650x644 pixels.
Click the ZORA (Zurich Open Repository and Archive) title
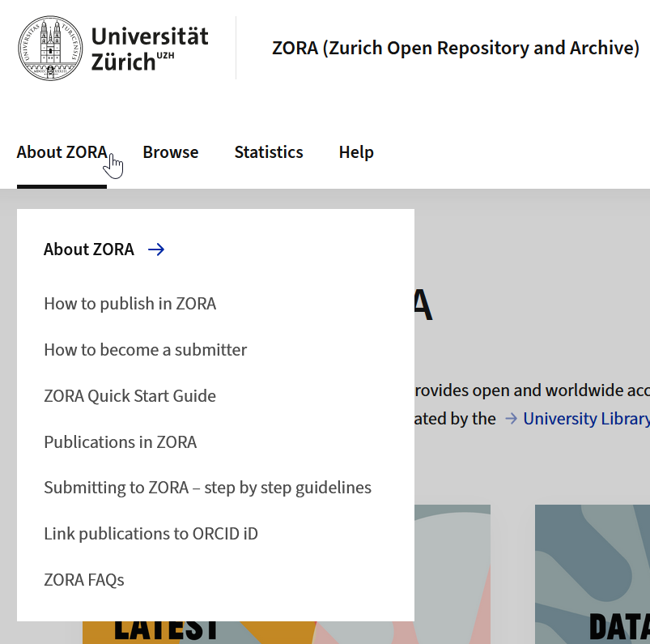click(x=456, y=48)
